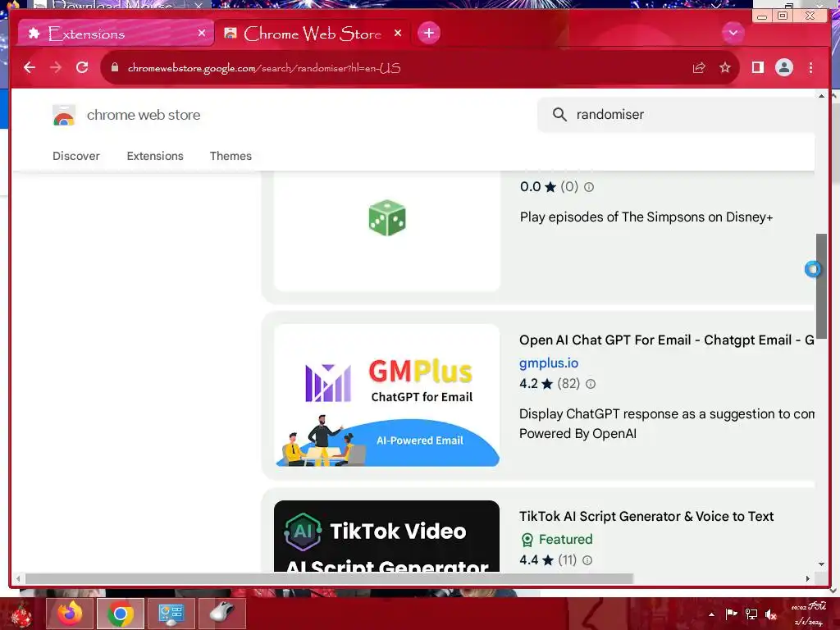Click the Action Center flag icon
Image resolution: width=840 pixels, height=630 pixels.
click(x=731, y=614)
